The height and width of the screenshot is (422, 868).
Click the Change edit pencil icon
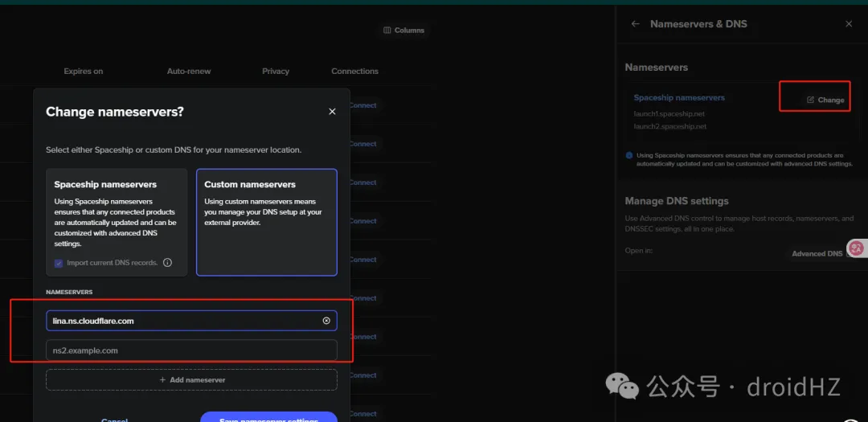[x=810, y=100]
